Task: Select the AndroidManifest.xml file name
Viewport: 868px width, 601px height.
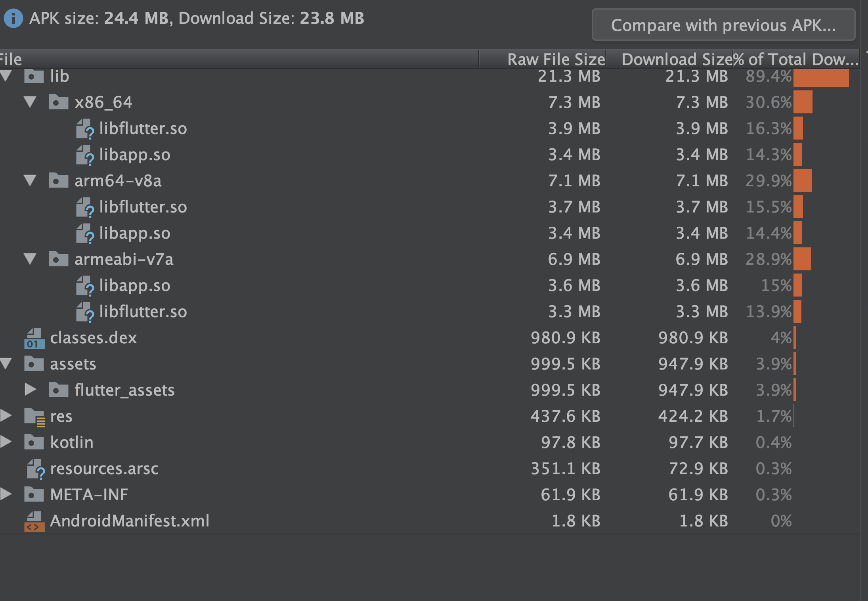Action: (x=130, y=521)
